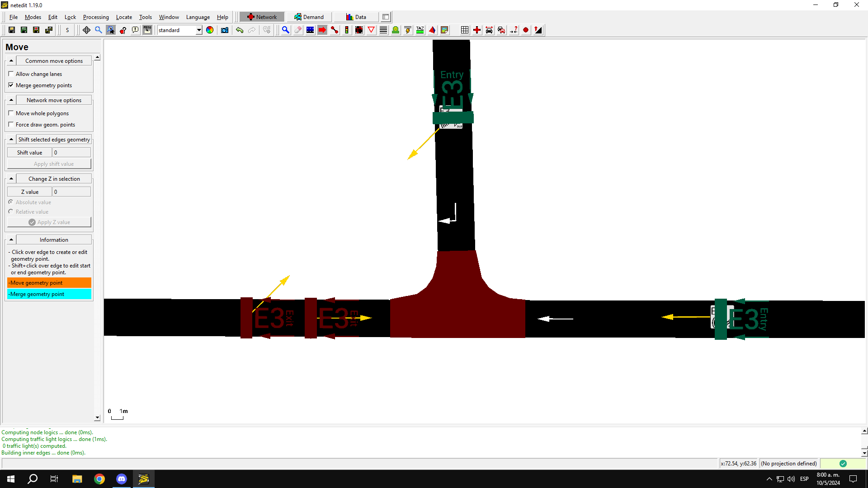Toggle the show demand elements two-cars icon

pyautogui.click(x=501, y=30)
